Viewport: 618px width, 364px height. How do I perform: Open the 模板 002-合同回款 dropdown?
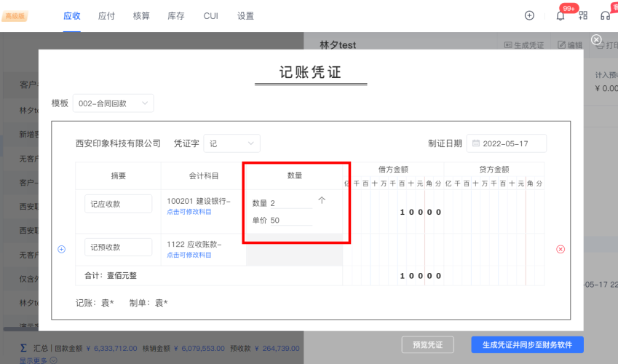pyautogui.click(x=113, y=103)
